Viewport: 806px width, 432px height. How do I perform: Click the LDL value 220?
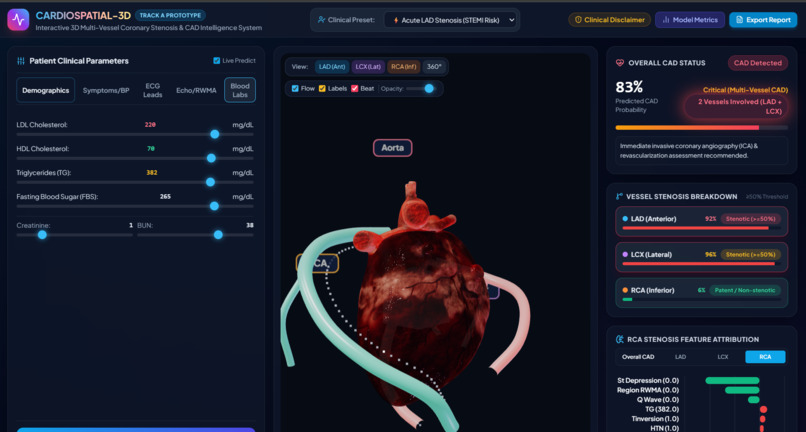(150, 125)
